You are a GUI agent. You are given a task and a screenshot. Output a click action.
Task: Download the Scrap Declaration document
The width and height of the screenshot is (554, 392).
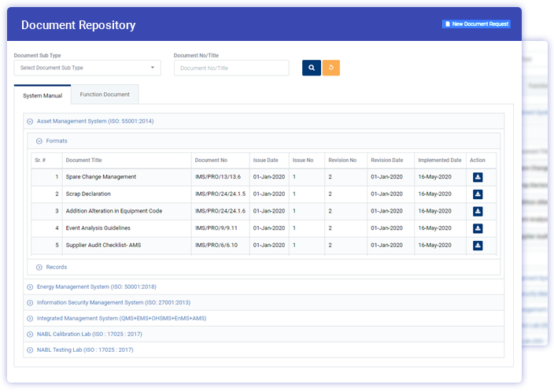pos(478,194)
